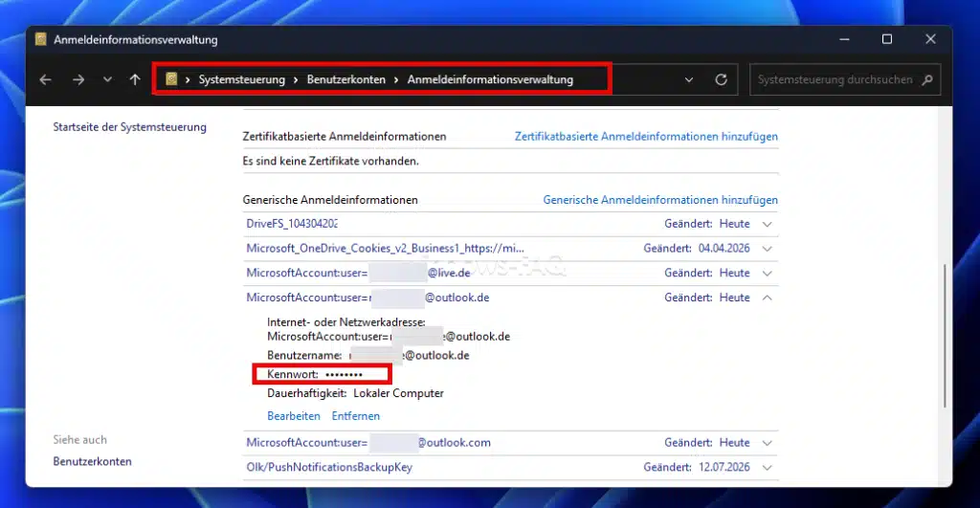Click the window title bar icon
The width and height of the screenshot is (980, 508).
(40, 39)
